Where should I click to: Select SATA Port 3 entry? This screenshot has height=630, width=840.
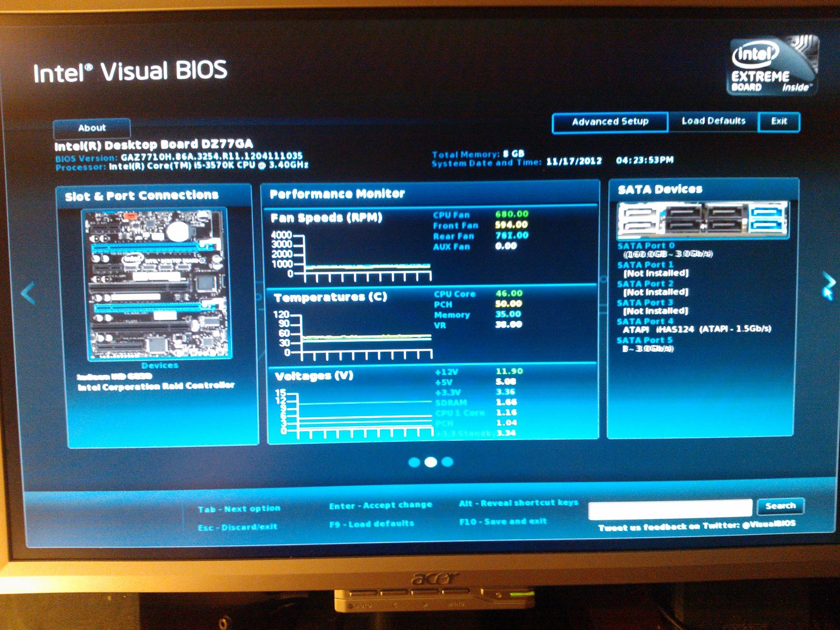pos(653,307)
